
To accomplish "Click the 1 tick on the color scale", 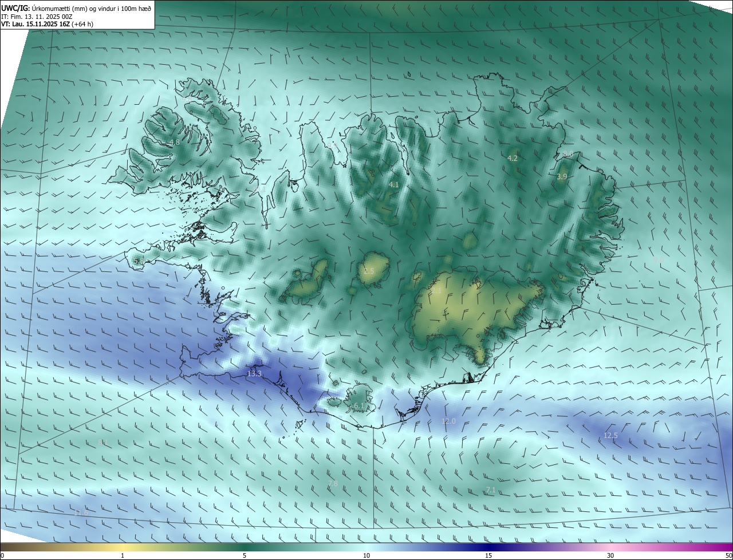I will [x=123, y=555].
